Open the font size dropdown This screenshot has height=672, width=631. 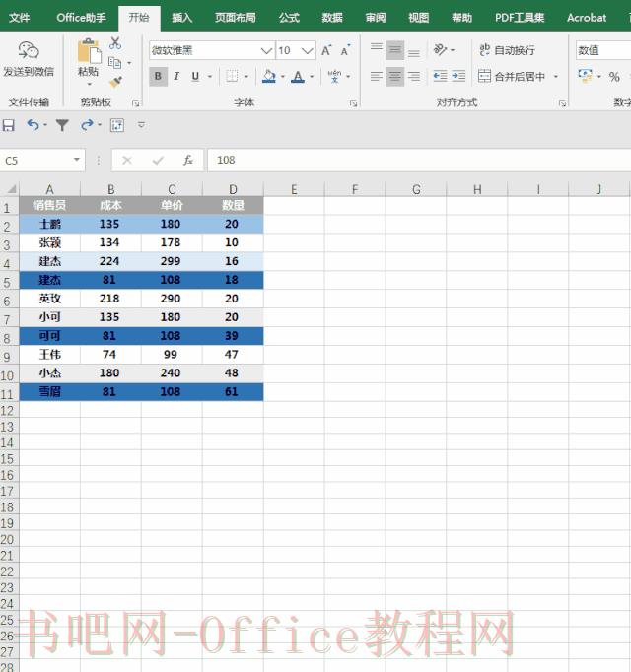[x=308, y=51]
